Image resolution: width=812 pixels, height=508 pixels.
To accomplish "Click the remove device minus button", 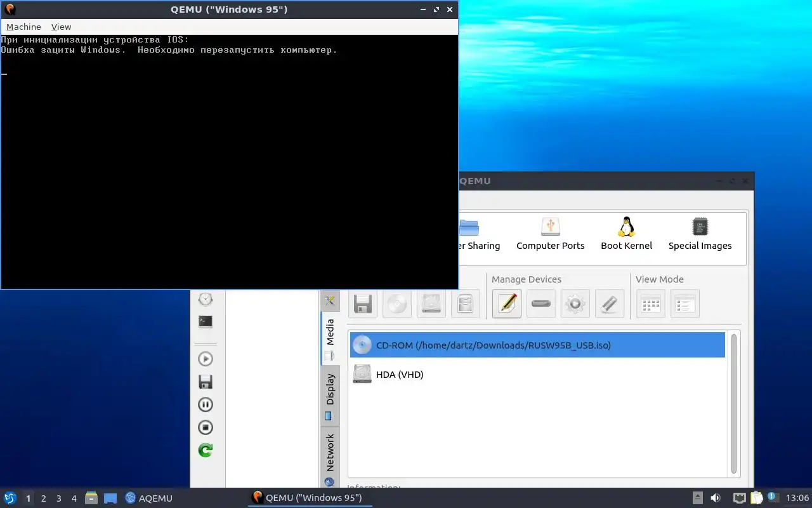I will [x=541, y=304].
